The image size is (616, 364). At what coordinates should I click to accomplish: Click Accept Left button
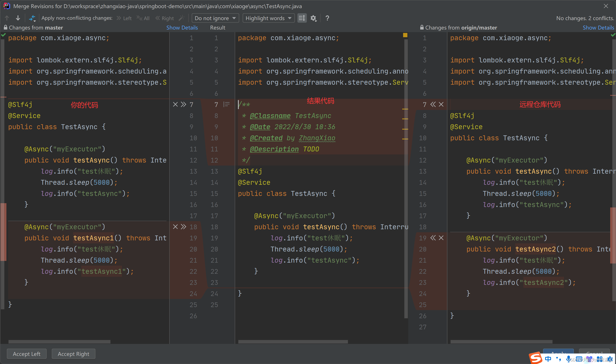click(x=27, y=354)
